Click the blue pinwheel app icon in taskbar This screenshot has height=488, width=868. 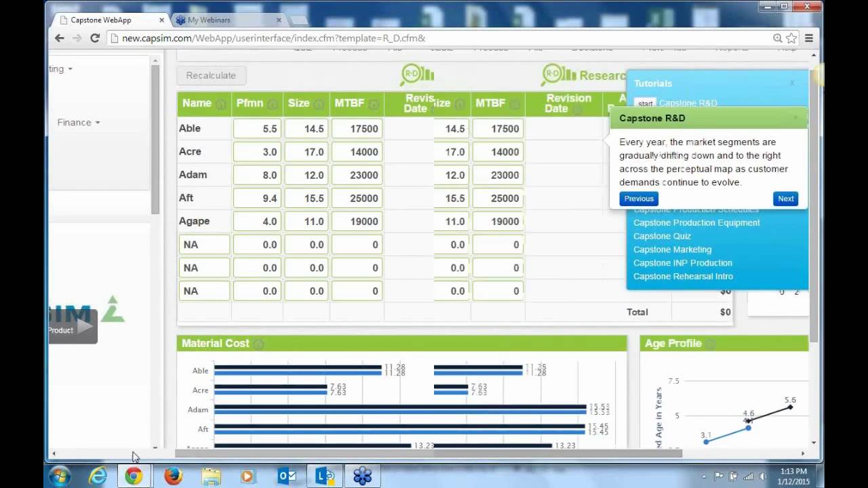[363, 476]
